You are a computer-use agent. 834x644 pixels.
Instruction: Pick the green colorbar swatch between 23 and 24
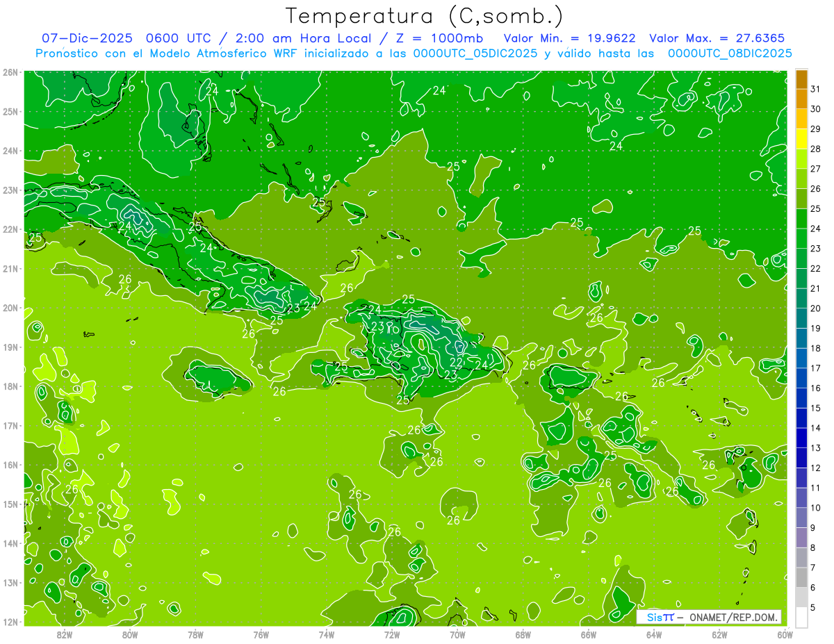coord(801,238)
